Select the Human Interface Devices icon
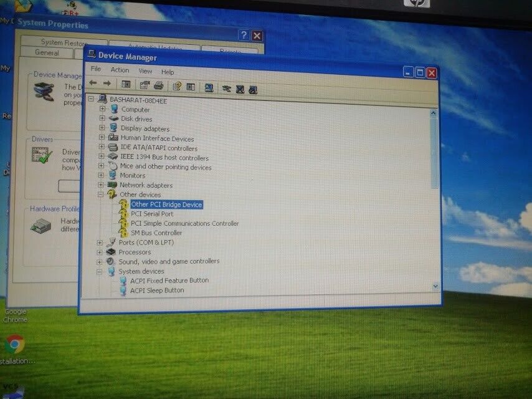 coord(113,137)
